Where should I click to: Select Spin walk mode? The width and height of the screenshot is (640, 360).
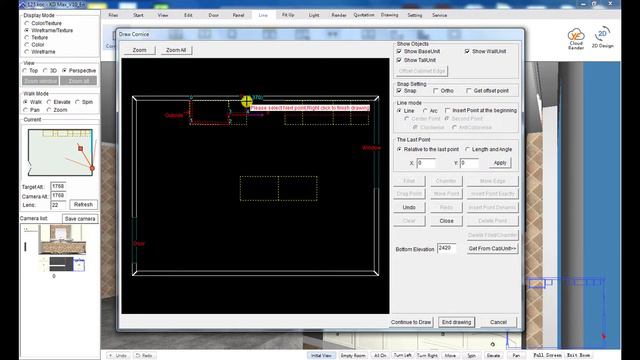click(77, 102)
